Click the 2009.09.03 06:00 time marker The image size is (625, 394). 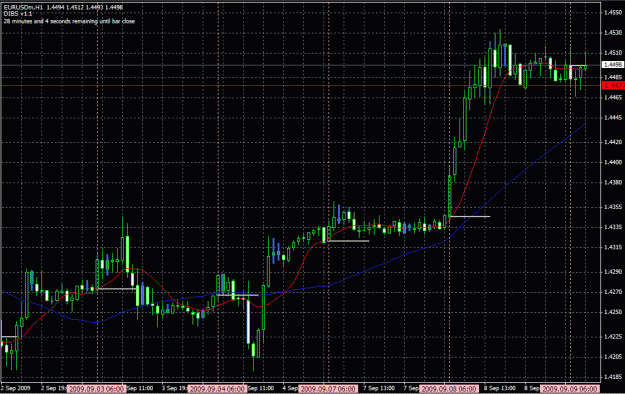(96, 389)
